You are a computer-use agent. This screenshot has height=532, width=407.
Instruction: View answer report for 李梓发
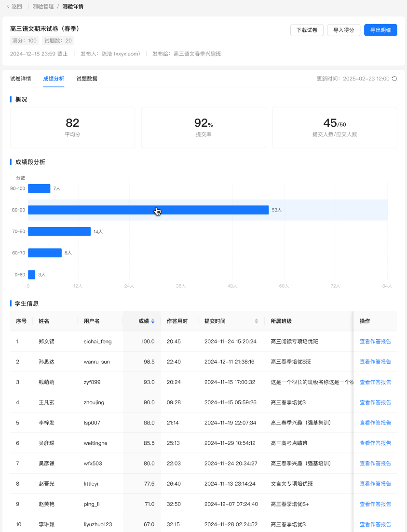point(375,423)
